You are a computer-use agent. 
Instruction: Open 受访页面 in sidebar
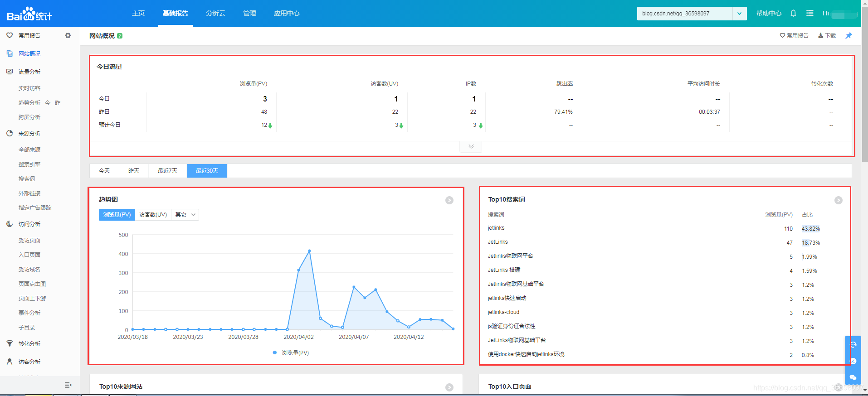click(29, 241)
